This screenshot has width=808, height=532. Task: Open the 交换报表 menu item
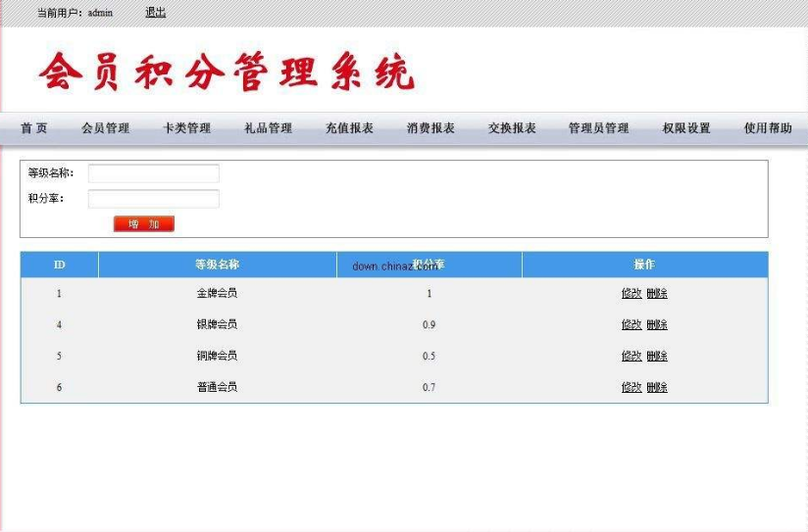tap(512, 128)
